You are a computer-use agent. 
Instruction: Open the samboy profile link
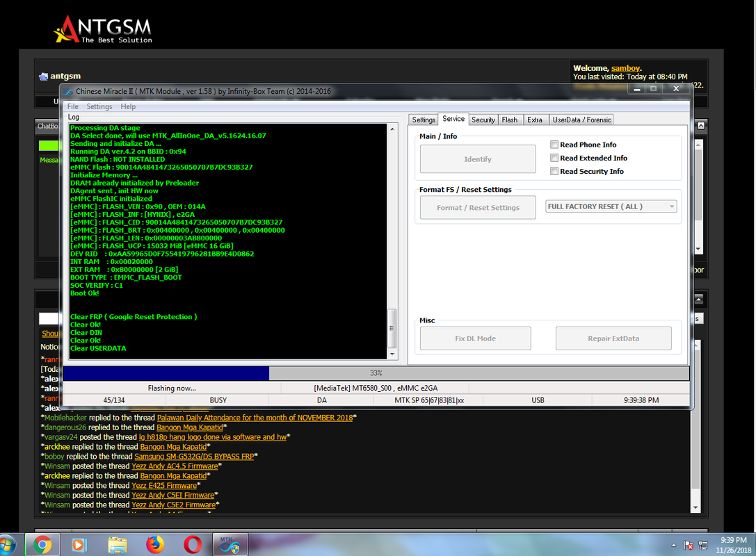(x=625, y=68)
